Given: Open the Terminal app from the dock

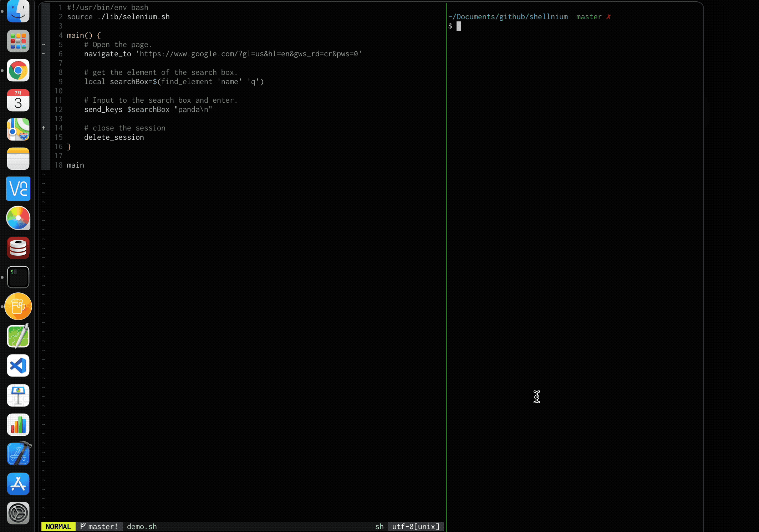Looking at the screenshot, I should [x=18, y=277].
